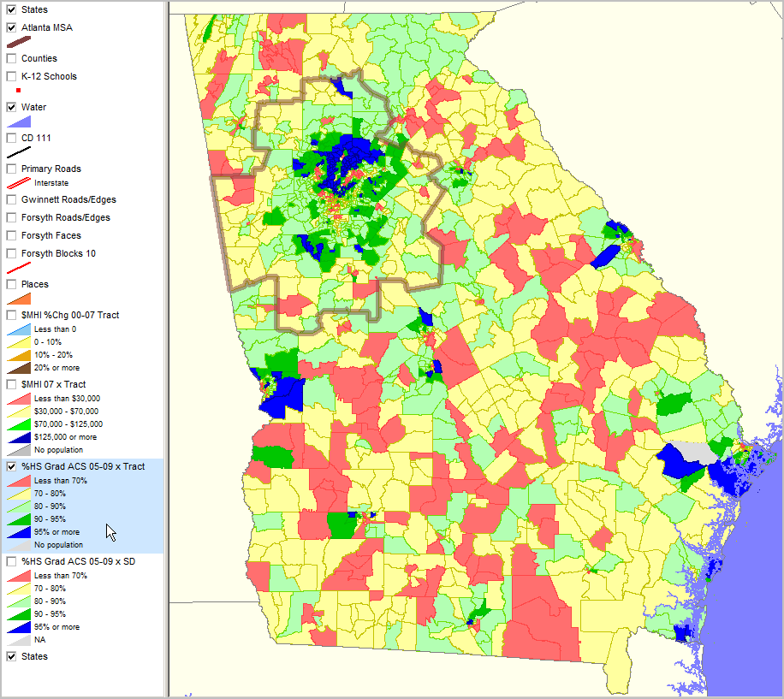The height and width of the screenshot is (699, 784).
Task: Enable the Counties layer checkbox
Action: [9, 57]
